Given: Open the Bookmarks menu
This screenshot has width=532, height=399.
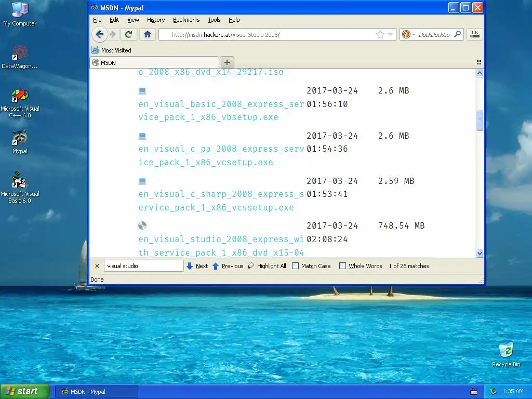Looking at the screenshot, I should click(187, 20).
